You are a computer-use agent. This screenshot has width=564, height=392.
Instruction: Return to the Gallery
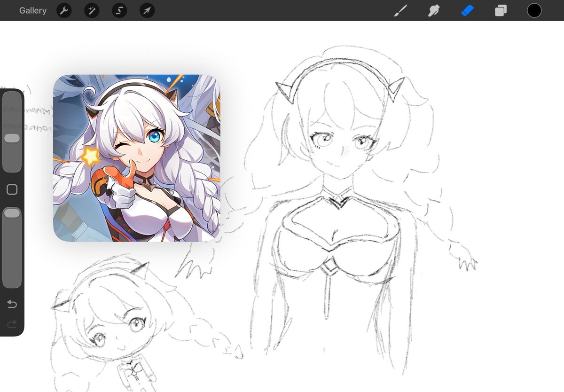tap(33, 10)
